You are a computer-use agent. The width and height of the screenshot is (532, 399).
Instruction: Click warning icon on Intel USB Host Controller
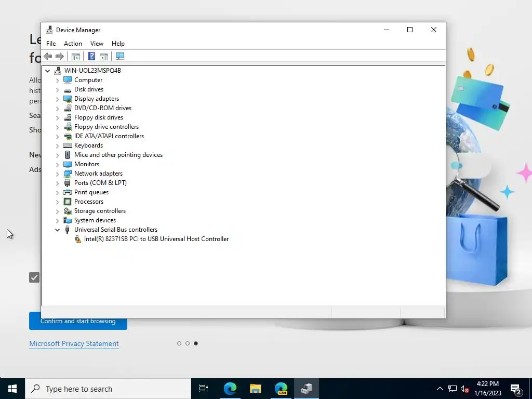coord(78,239)
